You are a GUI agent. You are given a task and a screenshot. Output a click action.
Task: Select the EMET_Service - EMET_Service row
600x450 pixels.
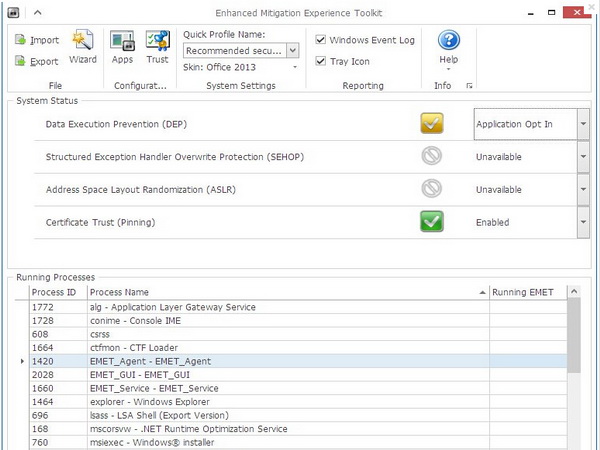298,388
